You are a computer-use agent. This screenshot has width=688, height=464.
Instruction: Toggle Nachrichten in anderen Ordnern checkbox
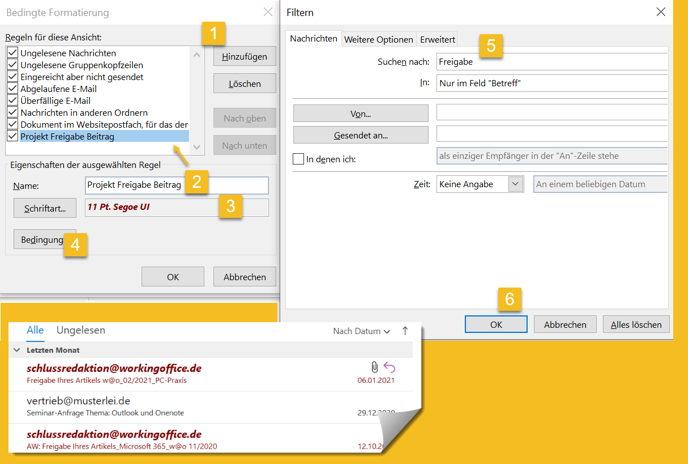(12, 112)
